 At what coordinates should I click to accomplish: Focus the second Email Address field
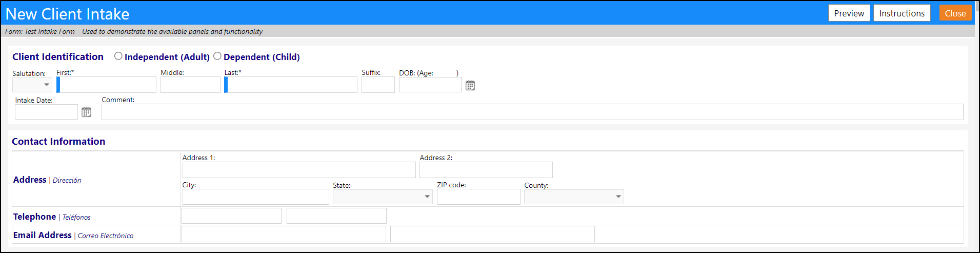coord(492,234)
